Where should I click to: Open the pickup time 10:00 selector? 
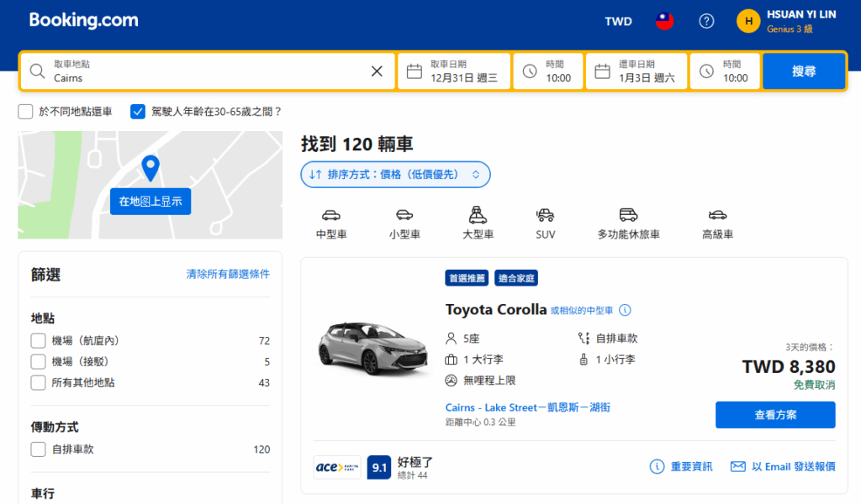(547, 71)
